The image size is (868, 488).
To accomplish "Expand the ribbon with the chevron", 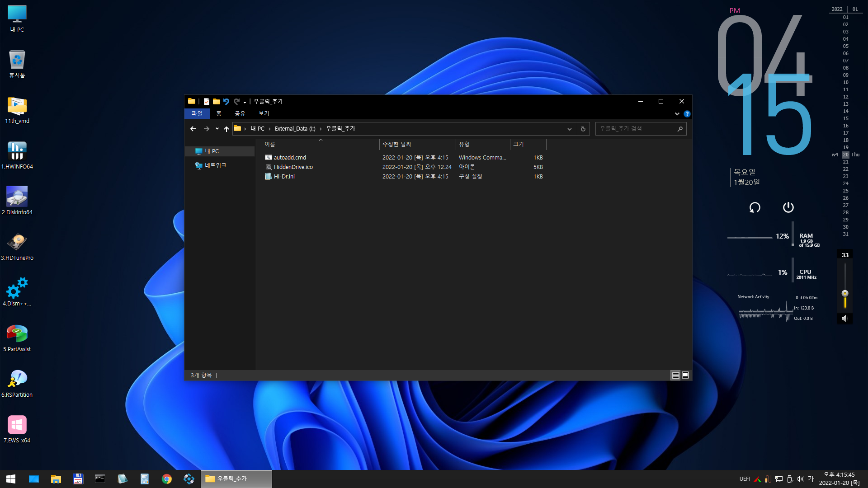I will click(677, 114).
